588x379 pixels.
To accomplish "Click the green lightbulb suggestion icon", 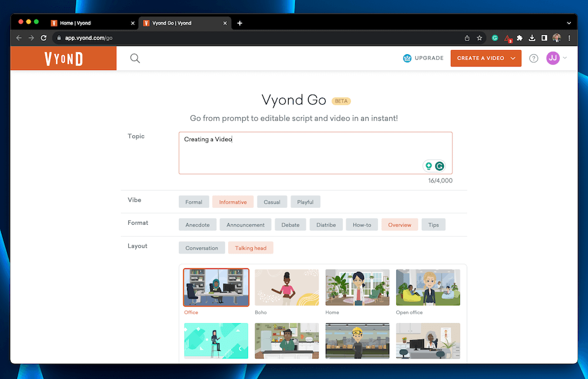I will tap(429, 166).
